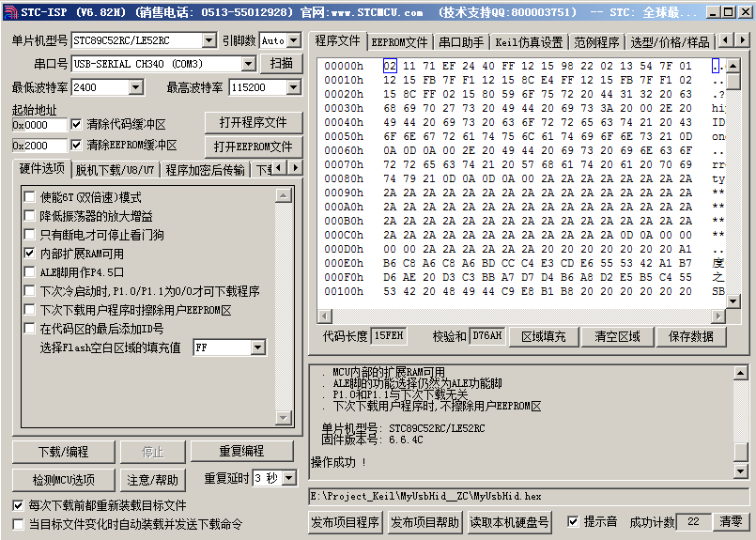The height and width of the screenshot is (540, 756).
Task: Toggle 只有断电才可停止看门狗 checkbox
Action: [30, 235]
